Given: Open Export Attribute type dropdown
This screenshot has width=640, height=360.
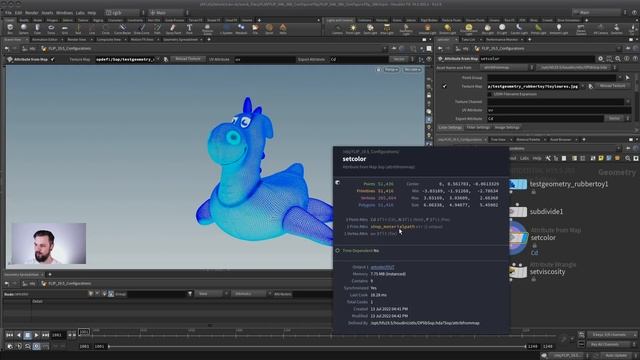Looking at the screenshot, I should pos(617,118).
